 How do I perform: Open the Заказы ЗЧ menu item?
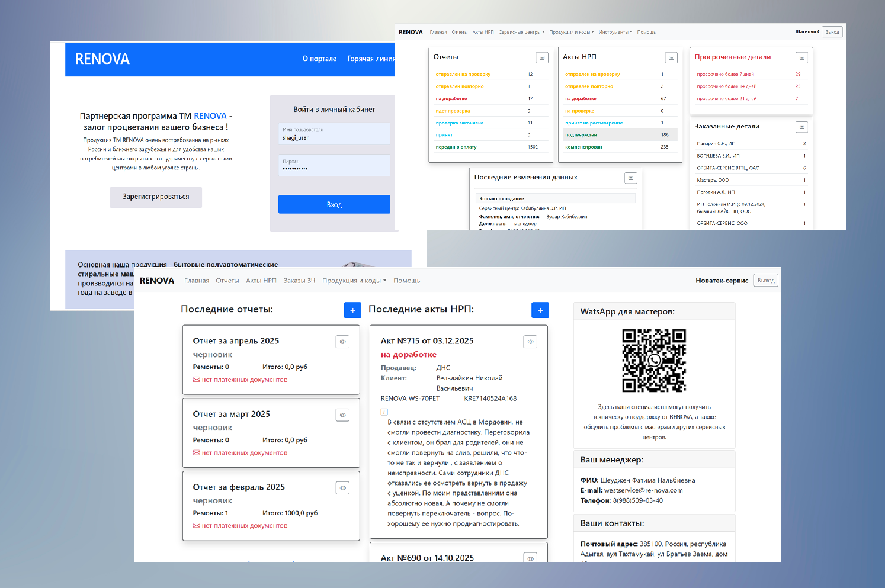point(299,281)
